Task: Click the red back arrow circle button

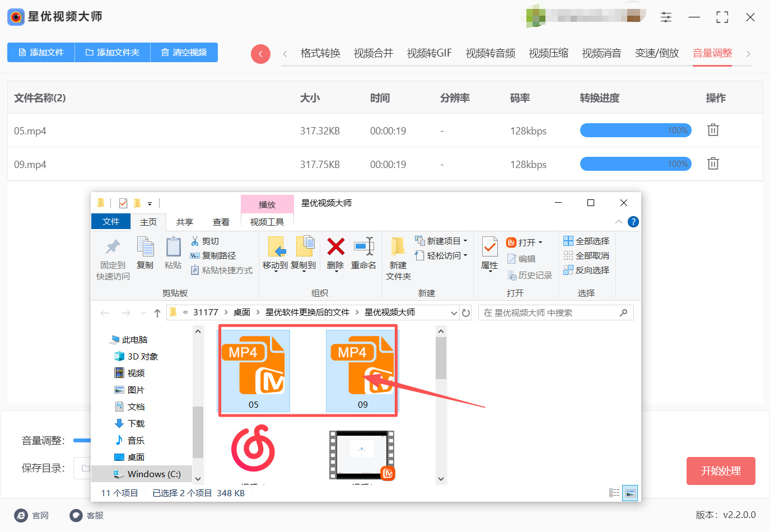Action: 260,54
